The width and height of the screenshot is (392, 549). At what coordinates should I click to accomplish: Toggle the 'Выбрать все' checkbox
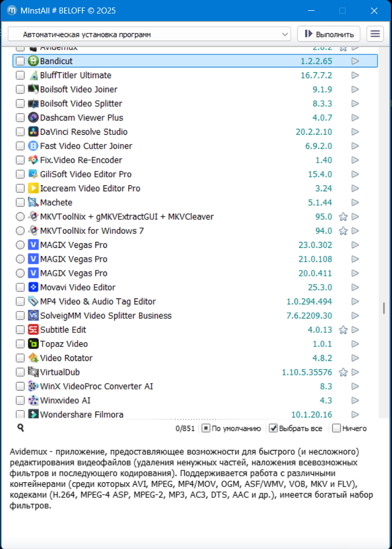274,428
